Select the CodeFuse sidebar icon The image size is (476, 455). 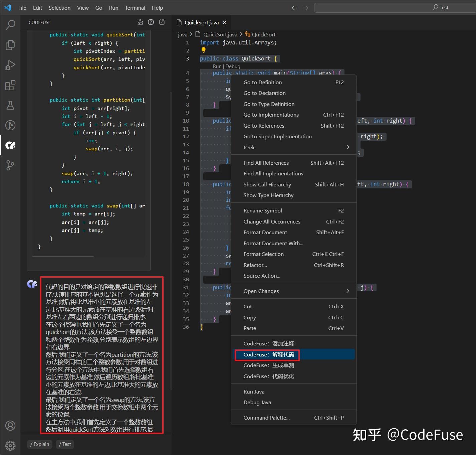point(10,145)
